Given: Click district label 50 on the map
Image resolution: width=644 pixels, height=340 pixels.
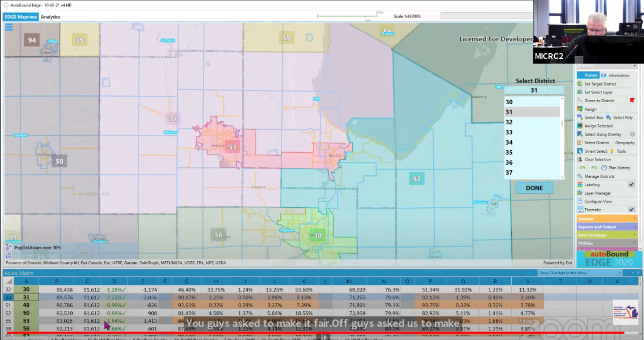Looking at the screenshot, I should coord(59,161).
